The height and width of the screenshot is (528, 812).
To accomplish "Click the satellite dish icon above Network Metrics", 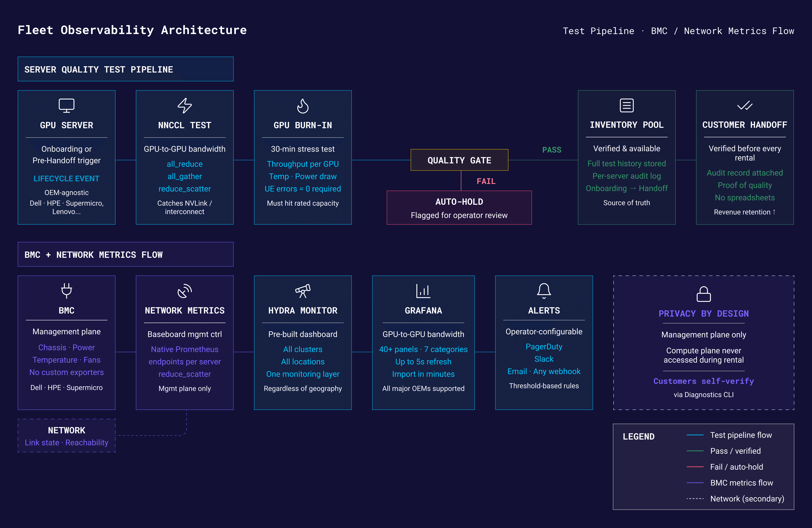I will [185, 291].
